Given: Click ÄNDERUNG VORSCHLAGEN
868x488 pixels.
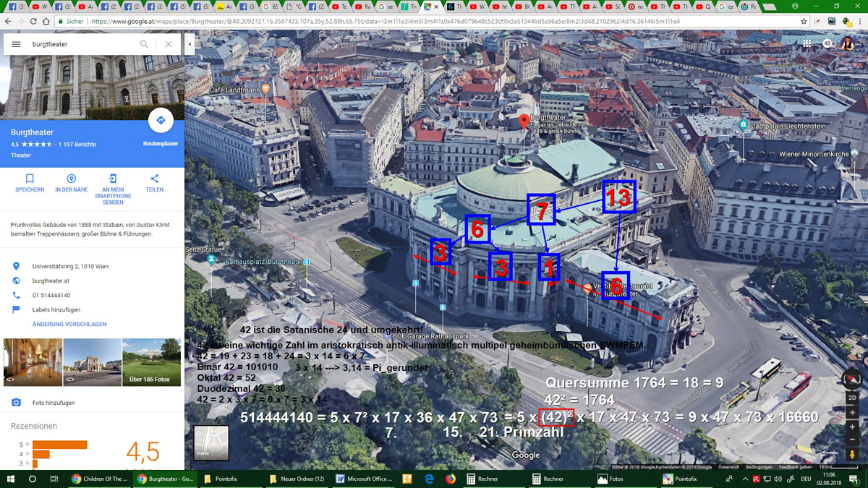Looking at the screenshot, I should pyautogui.click(x=69, y=325).
